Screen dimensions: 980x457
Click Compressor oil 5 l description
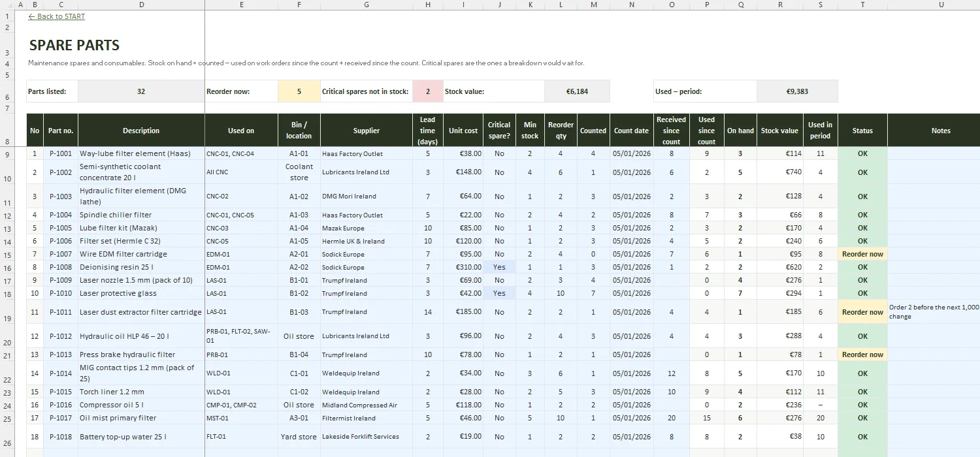tap(141, 405)
